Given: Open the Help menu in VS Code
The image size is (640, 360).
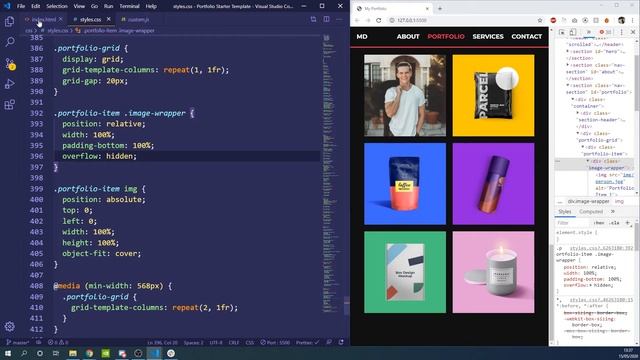Looking at the screenshot, I should click(151, 6).
